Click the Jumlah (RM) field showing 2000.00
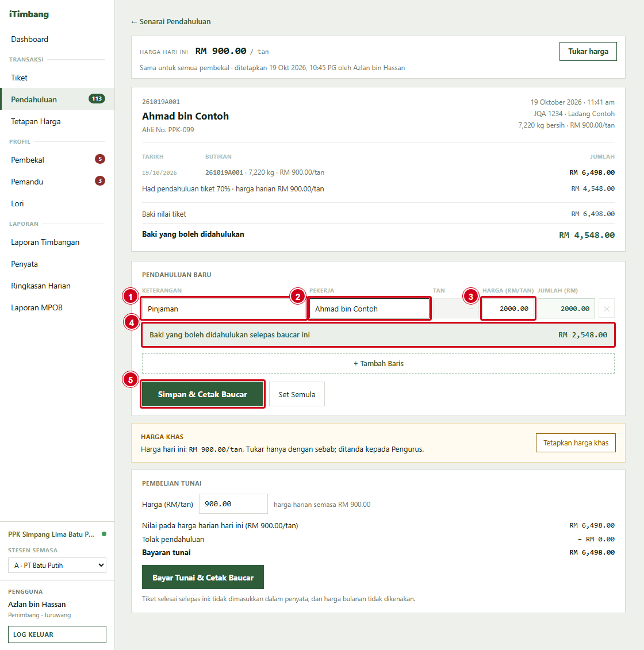Image resolution: width=644 pixels, height=650 pixels. 566,309
